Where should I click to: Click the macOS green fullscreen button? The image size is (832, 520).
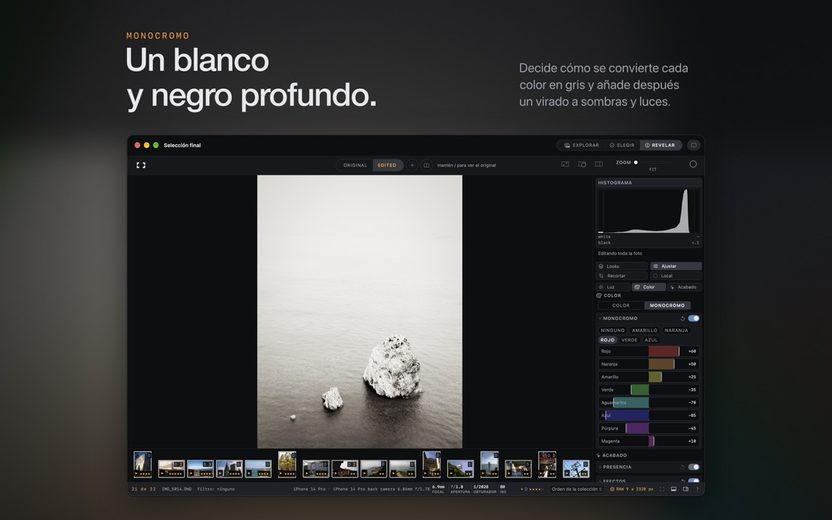click(x=156, y=145)
